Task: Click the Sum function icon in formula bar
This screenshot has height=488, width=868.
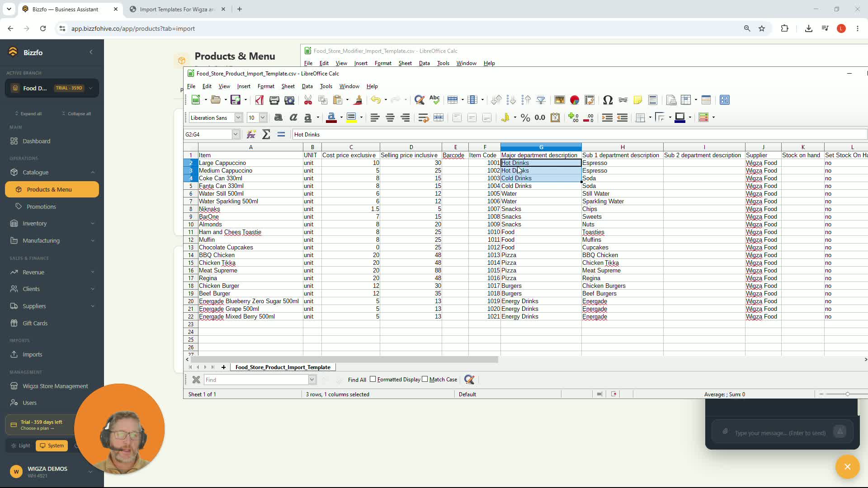Action: pyautogui.click(x=266, y=134)
